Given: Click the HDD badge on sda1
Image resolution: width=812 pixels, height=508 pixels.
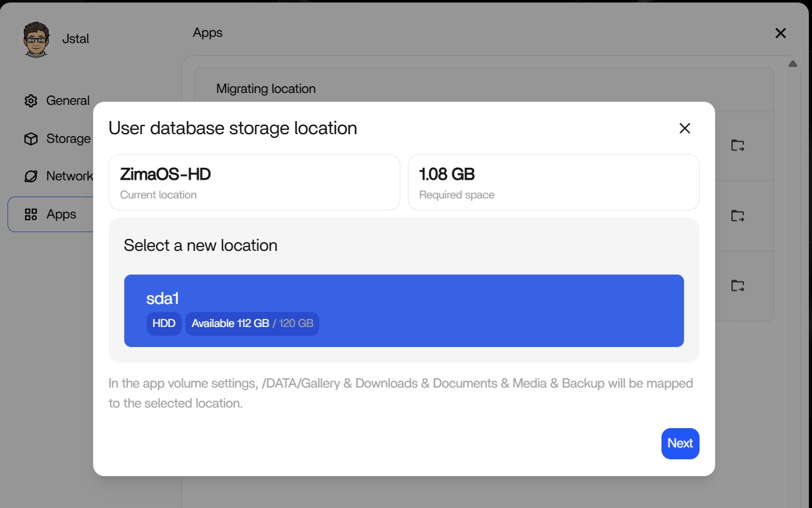Looking at the screenshot, I should click(164, 324).
